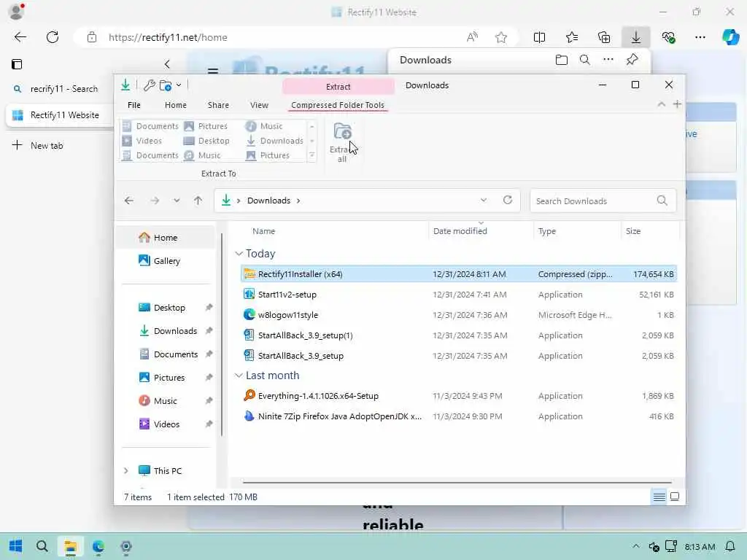Open the quick access toolbar dropdown arrow

click(x=179, y=85)
